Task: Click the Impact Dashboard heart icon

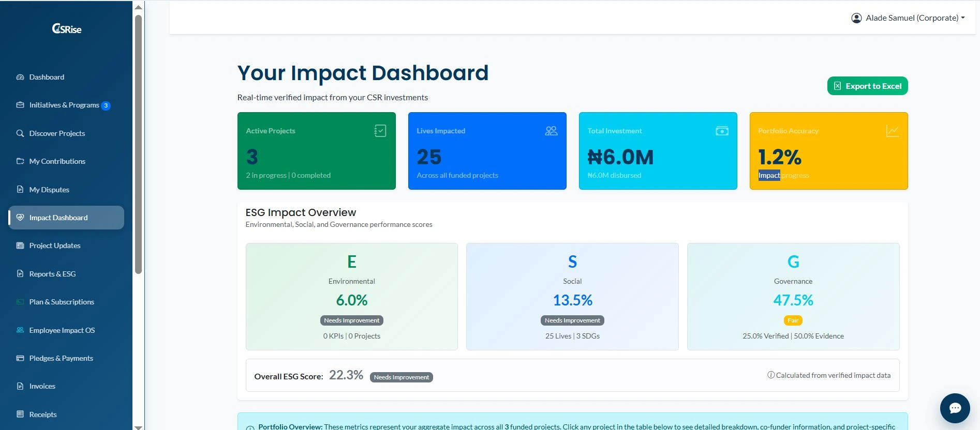Action: point(20,218)
